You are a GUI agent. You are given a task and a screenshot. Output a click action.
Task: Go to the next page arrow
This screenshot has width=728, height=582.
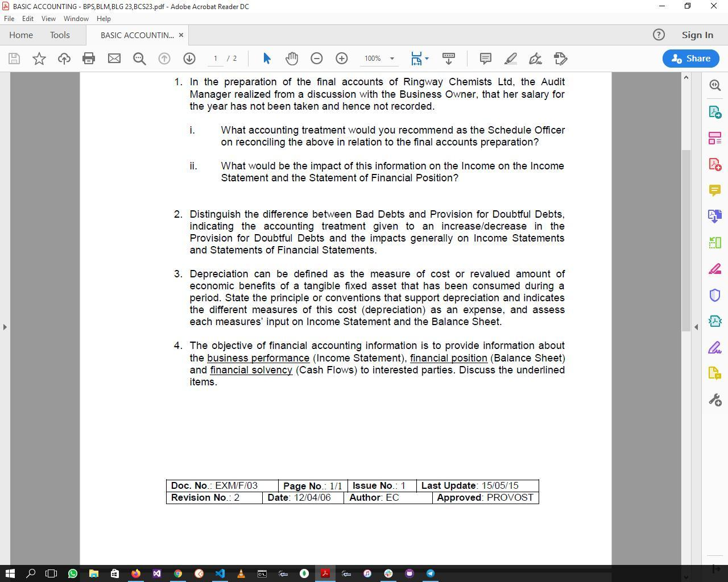[189, 59]
